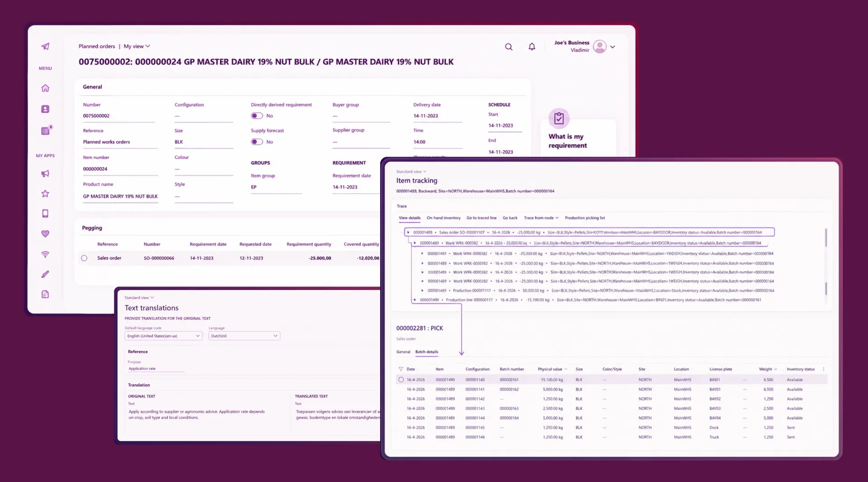Click Go to traced line
This screenshot has width=868, height=482.
tap(481, 218)
